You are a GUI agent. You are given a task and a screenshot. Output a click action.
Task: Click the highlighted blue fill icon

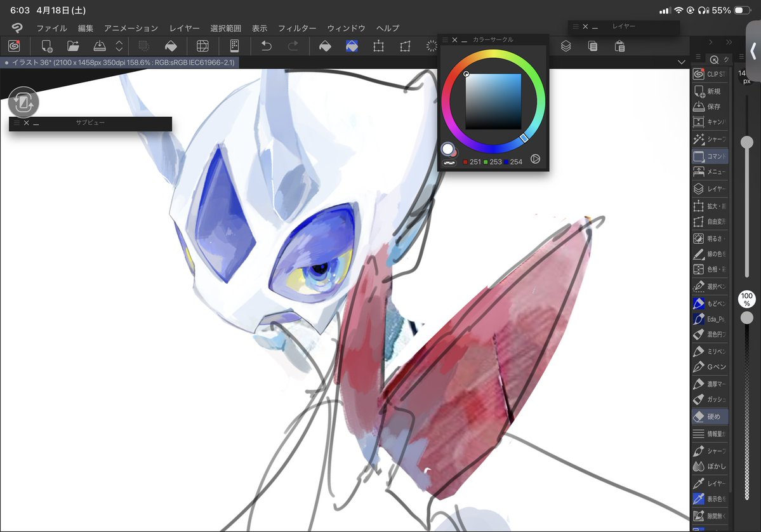point(352,46)
